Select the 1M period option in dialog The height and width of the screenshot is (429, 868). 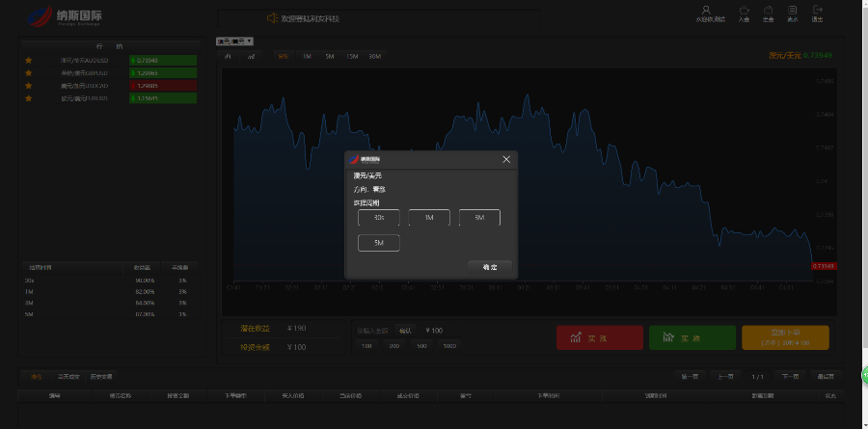tap(429, 218)
